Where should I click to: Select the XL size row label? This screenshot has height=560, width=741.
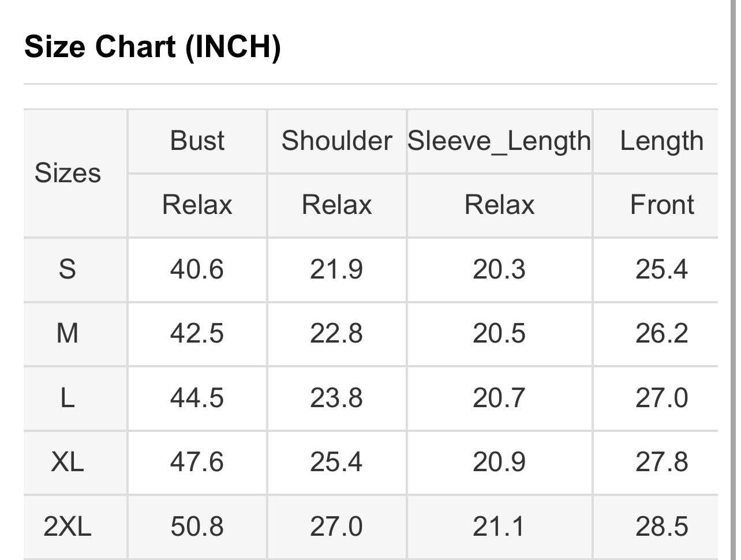[x=68, y=462]
